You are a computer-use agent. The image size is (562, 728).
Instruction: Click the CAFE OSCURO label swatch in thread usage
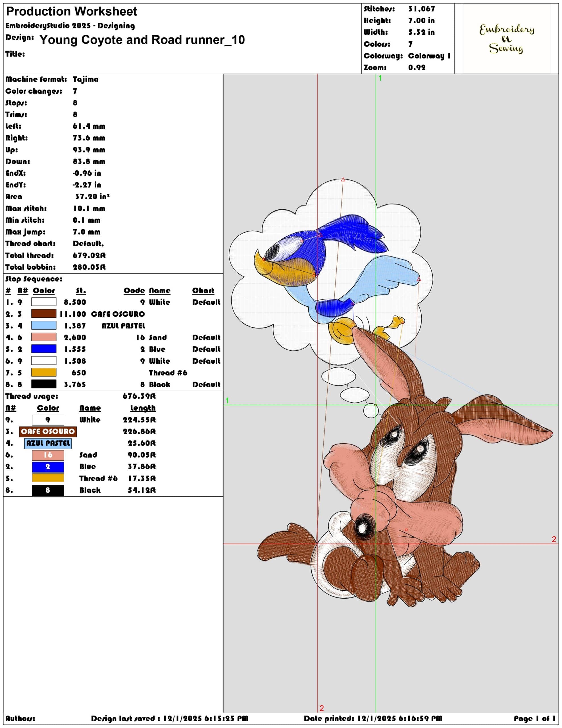48,432
